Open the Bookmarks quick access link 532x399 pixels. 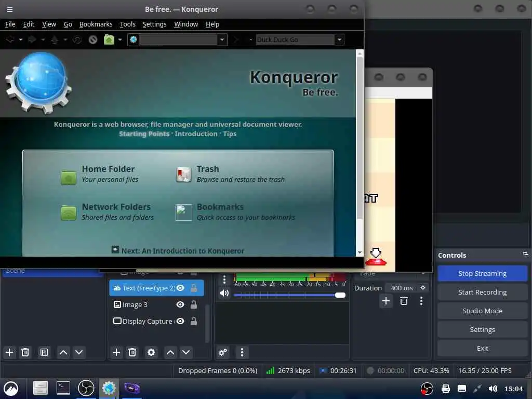(220, 207)
